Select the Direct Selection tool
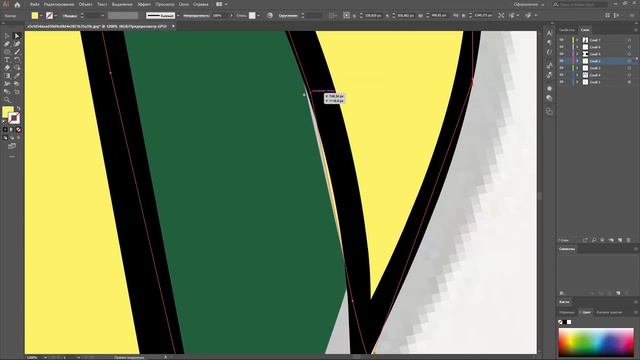Image resolution: width=640 pixels, height=360 pixels. (17, 36)
